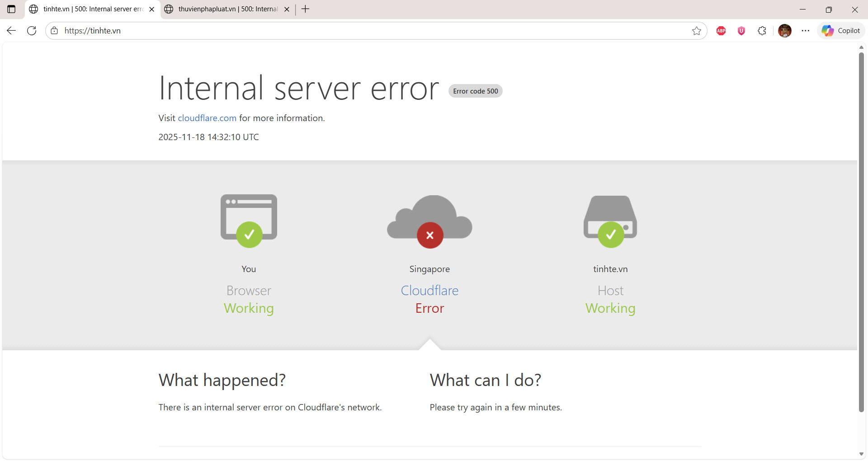Open the Adblock Plus extension icon
Image resolution: width=868 pixels, height=461 pixels.
(x=721, y=31)
